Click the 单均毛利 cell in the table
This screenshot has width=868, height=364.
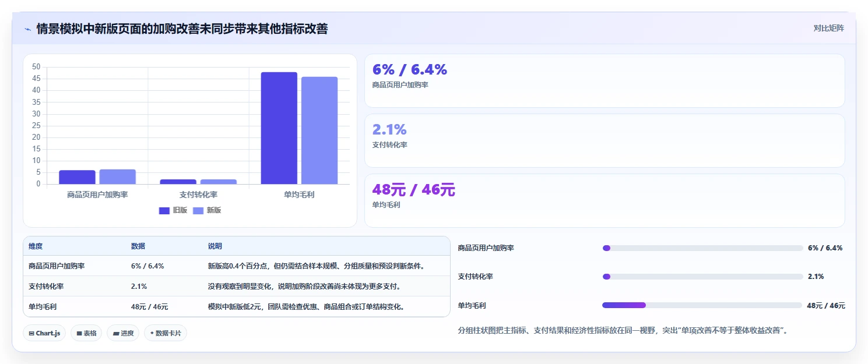(43, 306)
